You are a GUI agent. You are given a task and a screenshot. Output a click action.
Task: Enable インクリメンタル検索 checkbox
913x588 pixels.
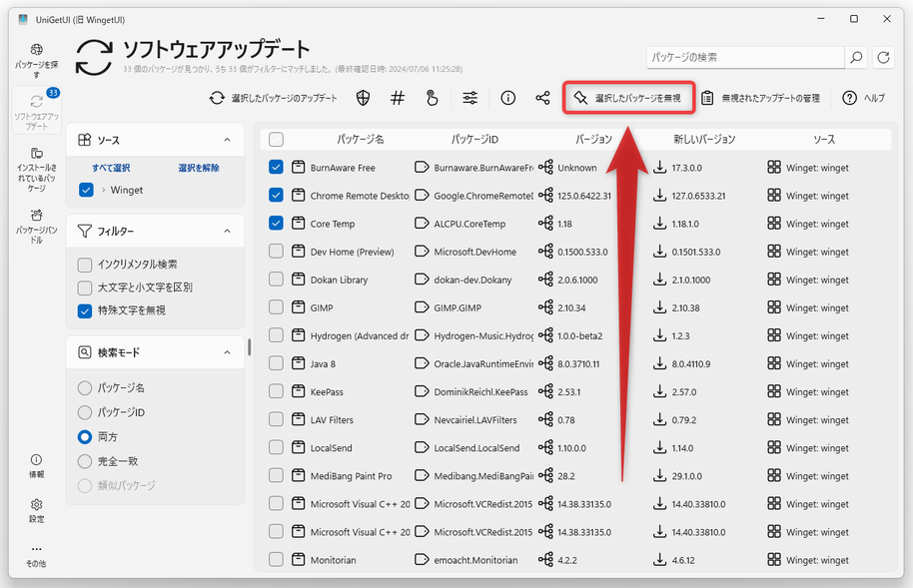click(x=85, y=265)
